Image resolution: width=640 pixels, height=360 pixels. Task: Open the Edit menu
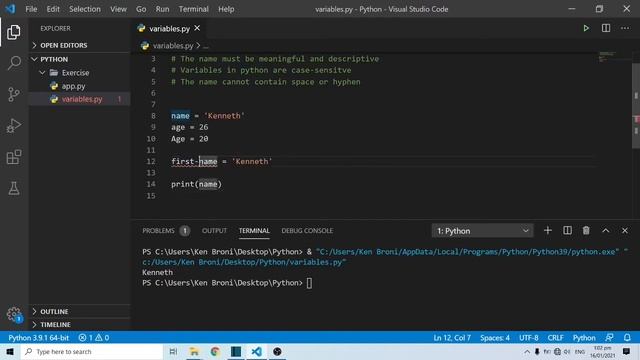pos(53,9)
